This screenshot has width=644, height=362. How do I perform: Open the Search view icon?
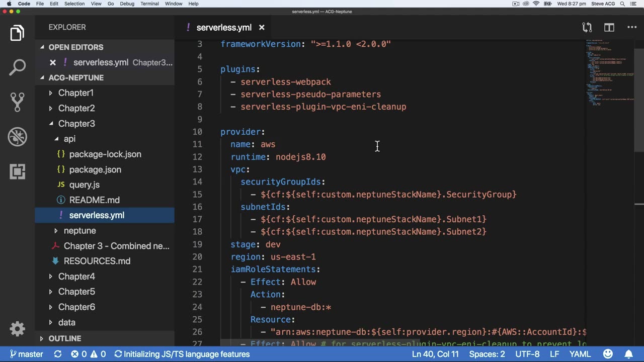click(17, 67)
